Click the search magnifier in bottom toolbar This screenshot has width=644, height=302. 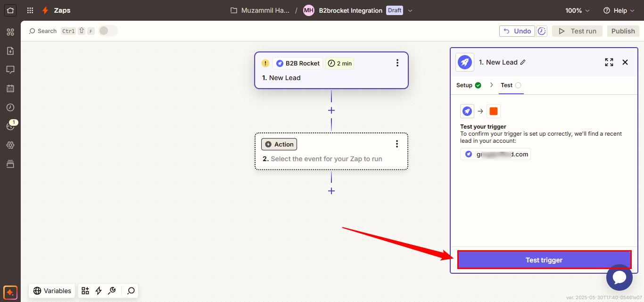point(131,291)
